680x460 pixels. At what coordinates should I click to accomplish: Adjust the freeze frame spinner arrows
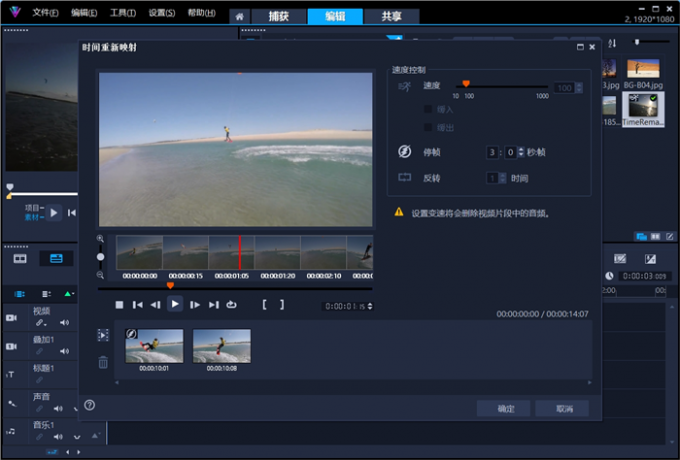pyautogui.click(x=521, y=152)
